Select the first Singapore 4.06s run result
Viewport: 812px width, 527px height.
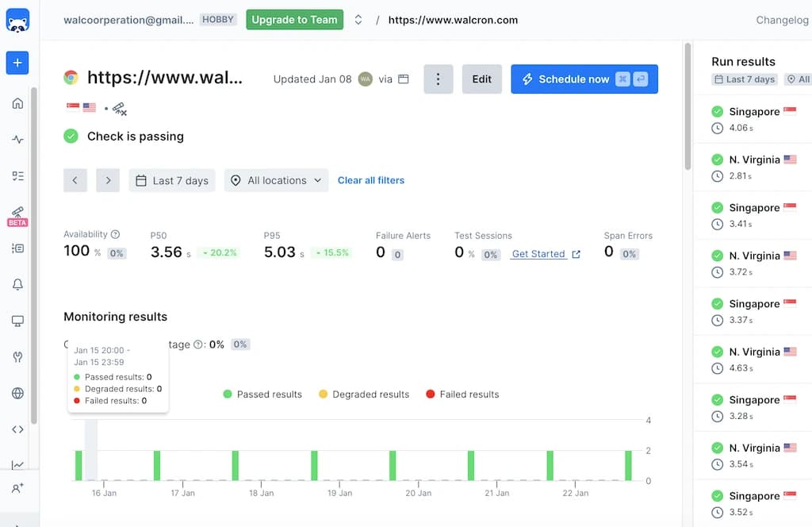pyautogui.click(x=752, y=119)
